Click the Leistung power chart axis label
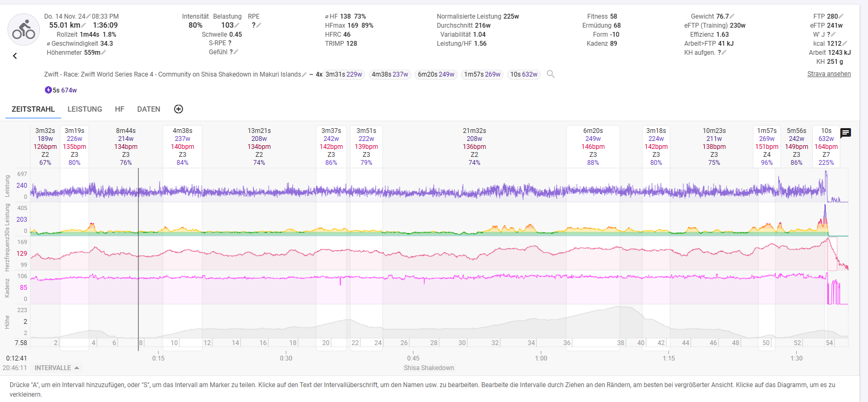The image size is (868, 402). click(x=7, y=186)
